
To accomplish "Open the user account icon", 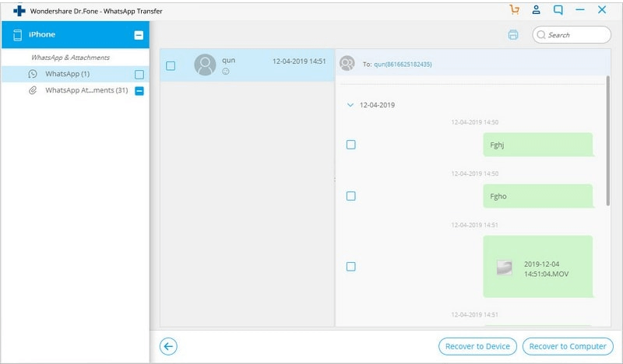I will 536,10.
